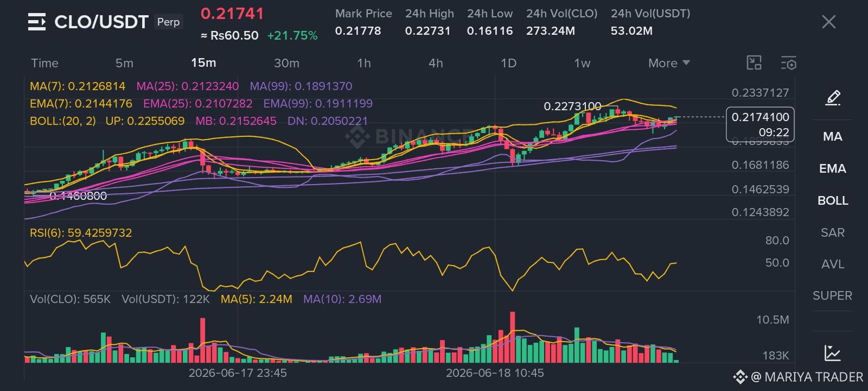
Task: Select the Time chart tab
Action: tap(44, 63)
